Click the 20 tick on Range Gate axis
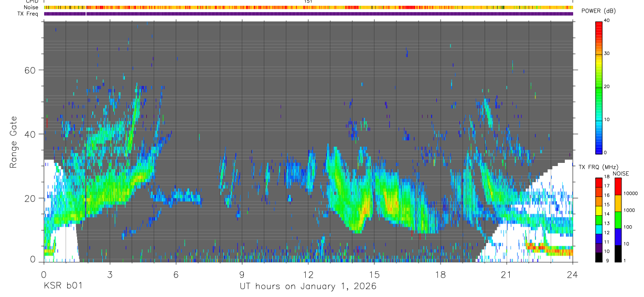644x297 pixels. [x=31, y=198]
